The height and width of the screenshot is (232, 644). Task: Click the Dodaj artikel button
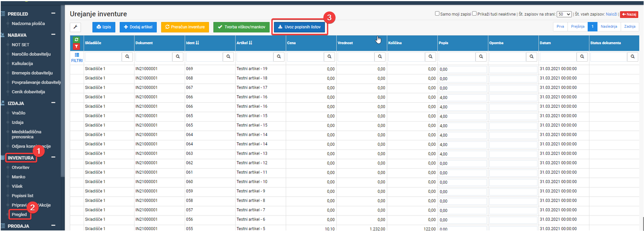tap(138, 27)
